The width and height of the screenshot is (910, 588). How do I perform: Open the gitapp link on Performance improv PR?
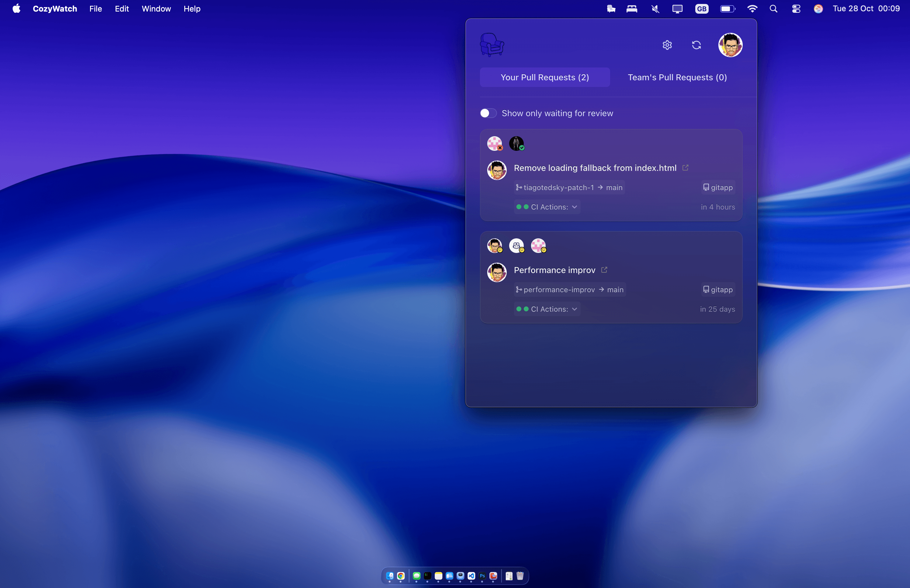(717, 289)
